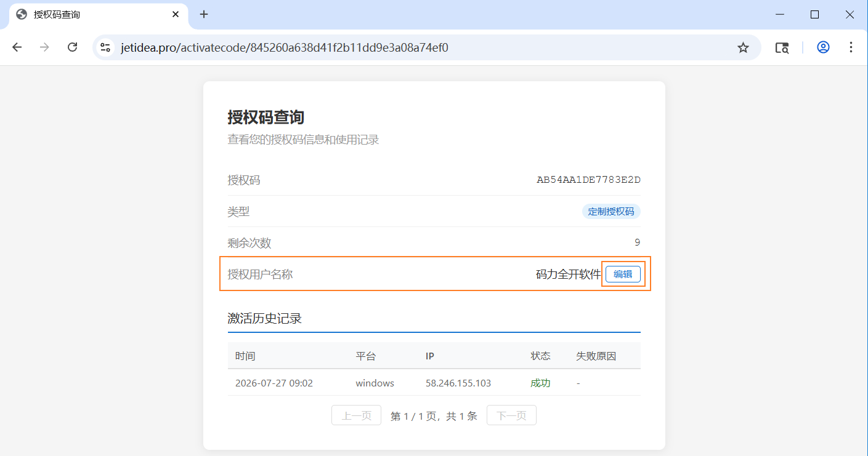Screen dimensions: 868x456
Task: Close the 授权码查询 tab
Action: (176, 14)
